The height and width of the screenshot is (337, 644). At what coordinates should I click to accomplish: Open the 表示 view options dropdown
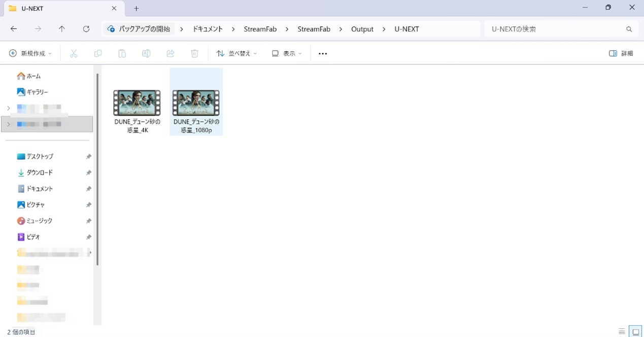tap(286, 53)
